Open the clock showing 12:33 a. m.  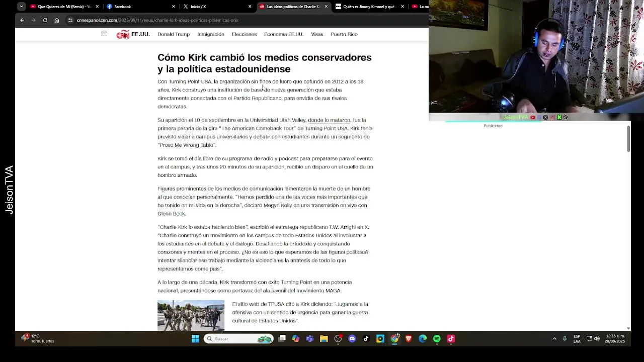(615, 339)
